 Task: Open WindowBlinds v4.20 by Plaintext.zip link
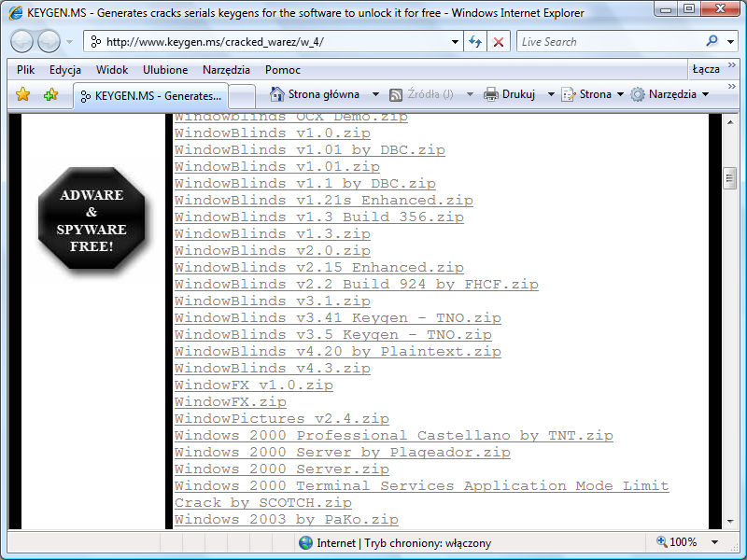tap(338, 352)
